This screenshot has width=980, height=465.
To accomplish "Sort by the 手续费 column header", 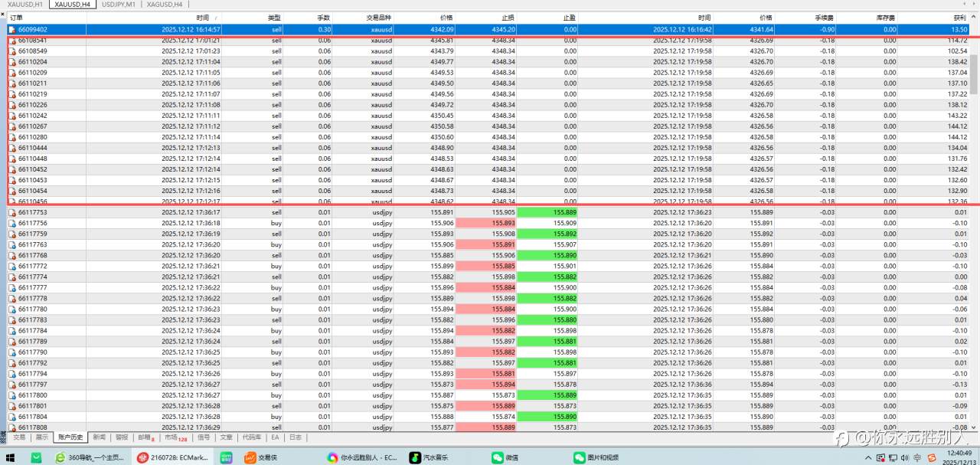I will click(x=825, y=18).
